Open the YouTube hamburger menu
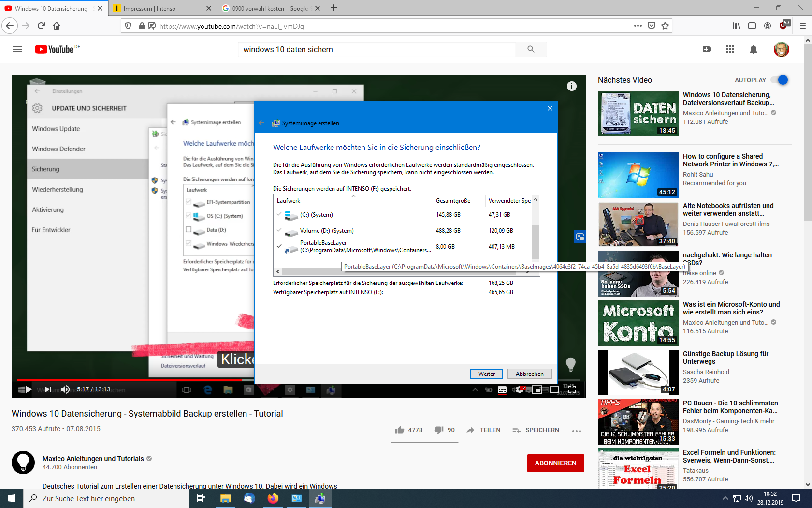This screenshot has height=508, width=812. [17, 49]
